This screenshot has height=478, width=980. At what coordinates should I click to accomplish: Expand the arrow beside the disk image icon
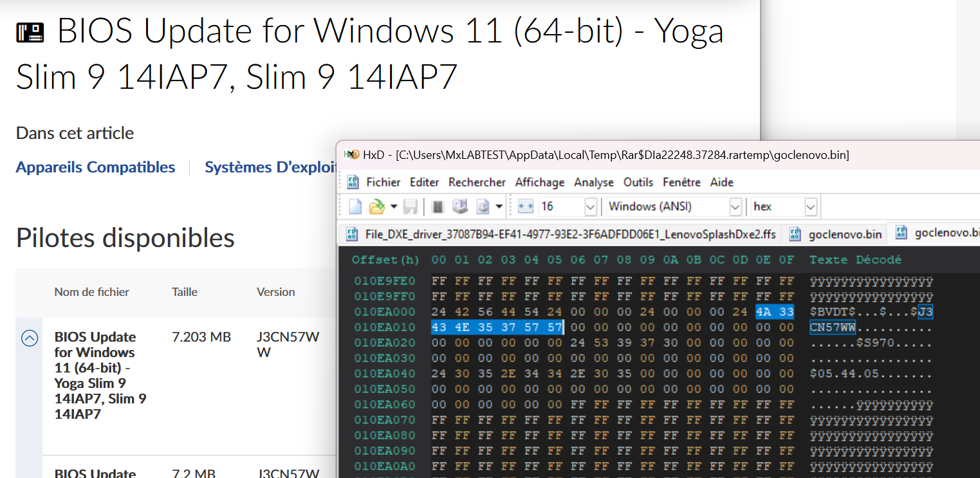pos(499,207)
